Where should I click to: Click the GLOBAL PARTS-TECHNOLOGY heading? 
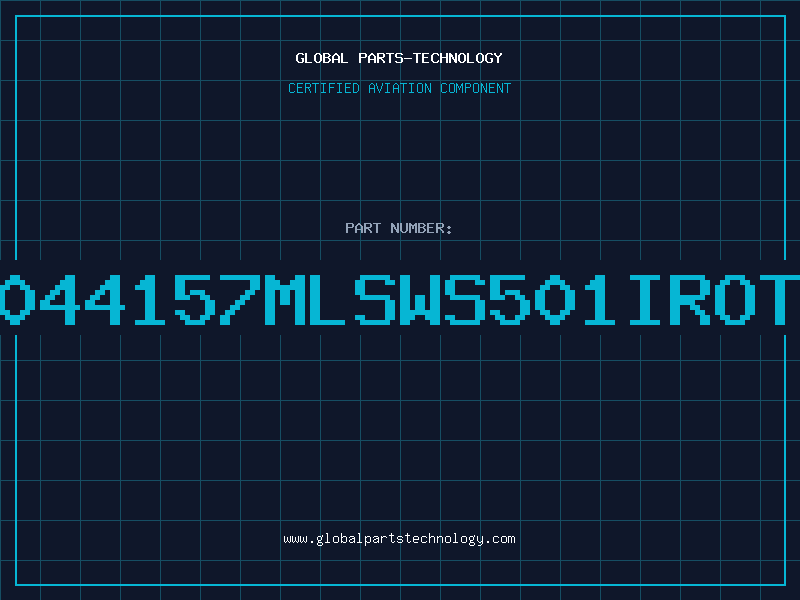tap(399, 58)
